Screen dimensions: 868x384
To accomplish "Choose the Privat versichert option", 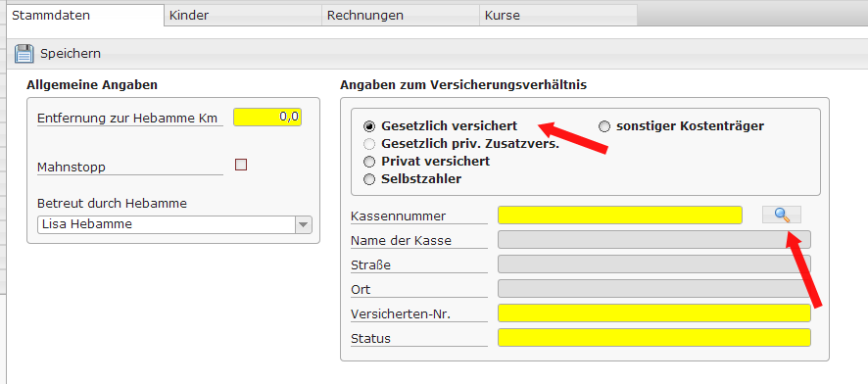I will [x=368, y=162].
